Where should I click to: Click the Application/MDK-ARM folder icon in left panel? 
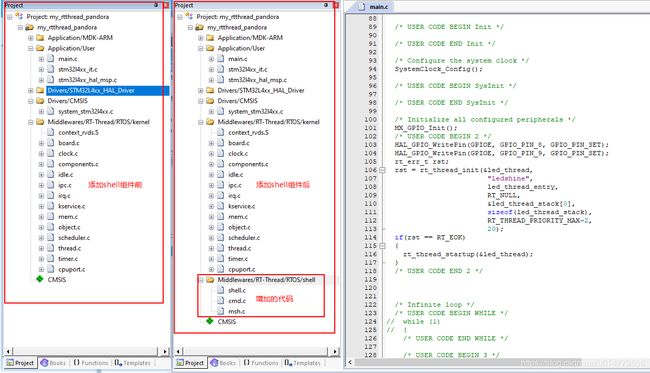tap(40, 38)
